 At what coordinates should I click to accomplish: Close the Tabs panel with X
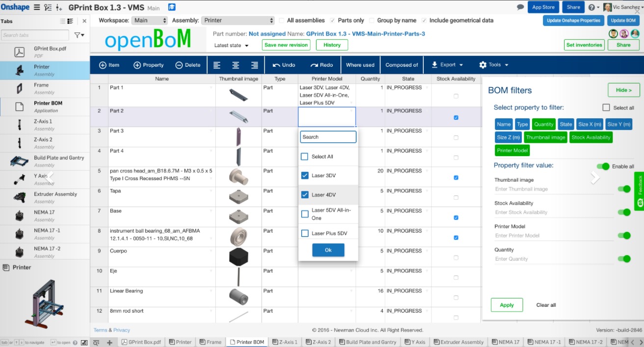pyautogui.click(x=84, y=21)
